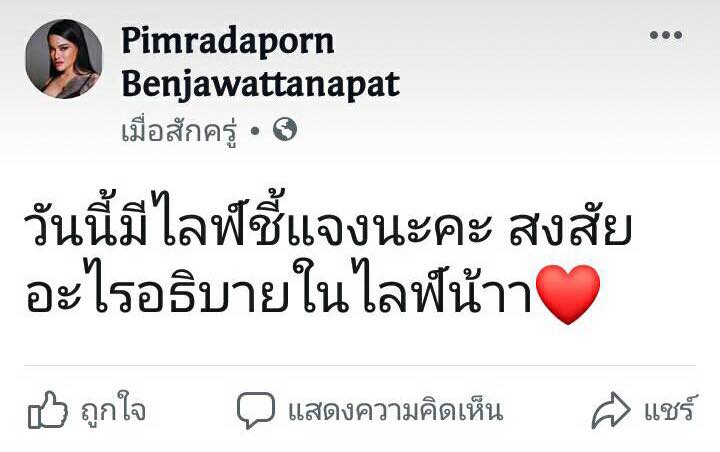
Task: Click the post line starting อะไรอธิบาย
Action: coord(312,291)
